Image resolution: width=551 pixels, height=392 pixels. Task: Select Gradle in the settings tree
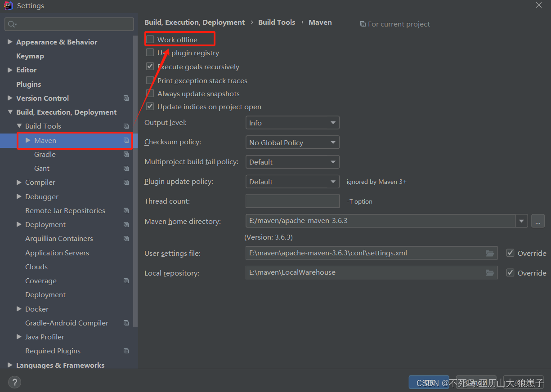pyautogui.click(x=45, y=154)
